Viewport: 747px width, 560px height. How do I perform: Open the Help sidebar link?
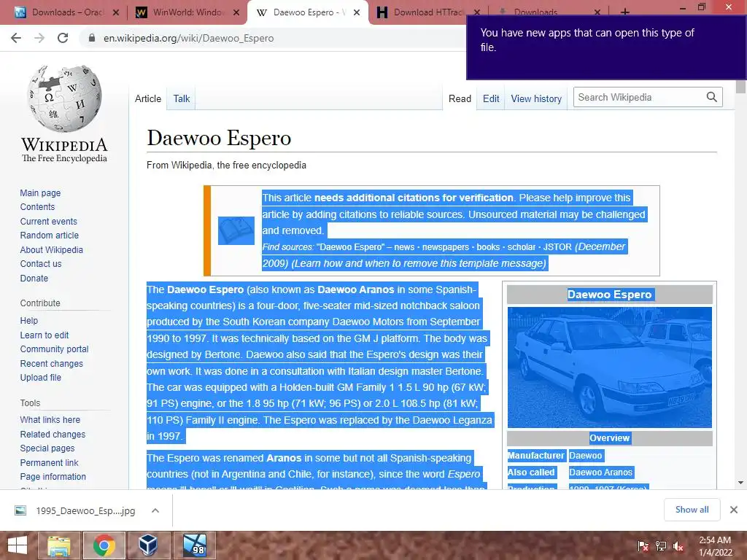click(x=29, y=321)
